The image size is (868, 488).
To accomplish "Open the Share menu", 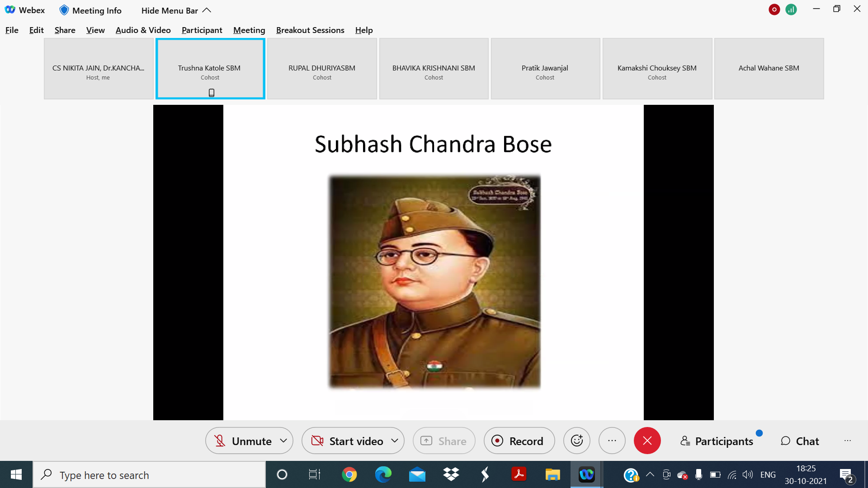I will [x=65, y=30].
